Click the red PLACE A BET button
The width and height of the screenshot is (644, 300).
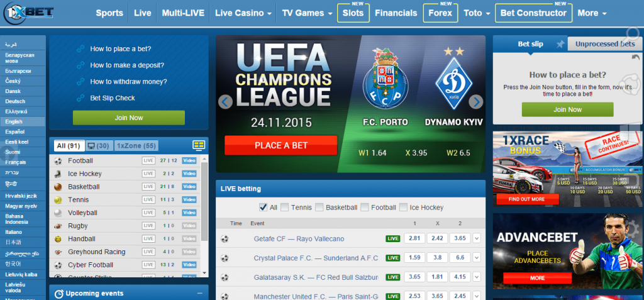coord(281,145)
